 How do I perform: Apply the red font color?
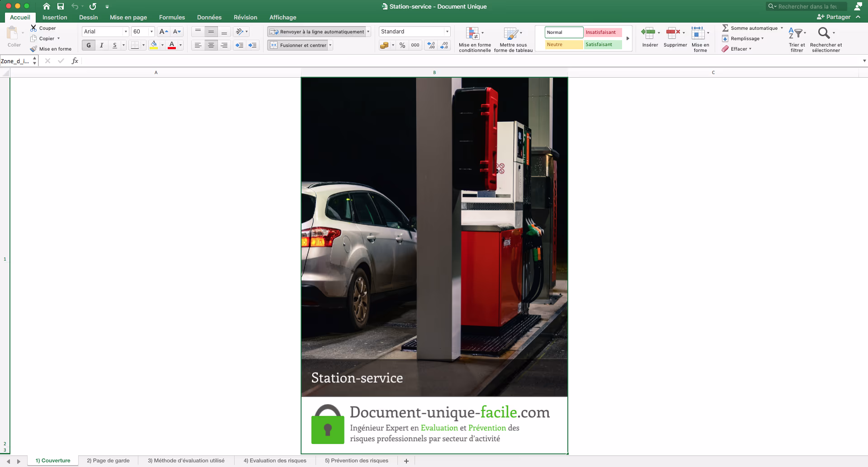coord(172,45)
